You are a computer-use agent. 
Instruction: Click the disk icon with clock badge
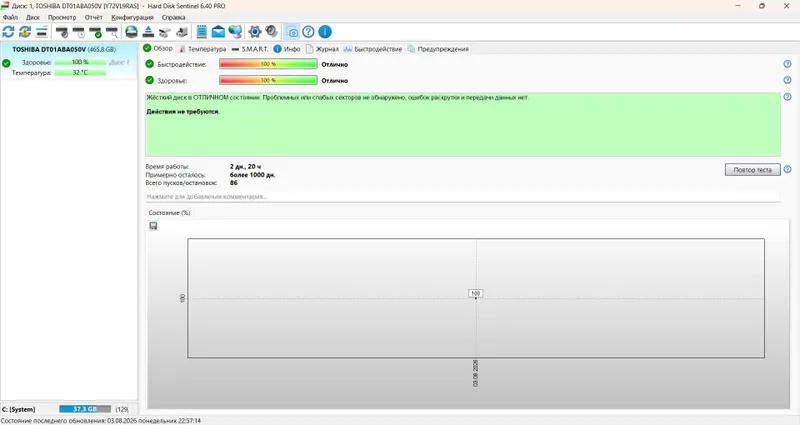(x=79, y=32)
